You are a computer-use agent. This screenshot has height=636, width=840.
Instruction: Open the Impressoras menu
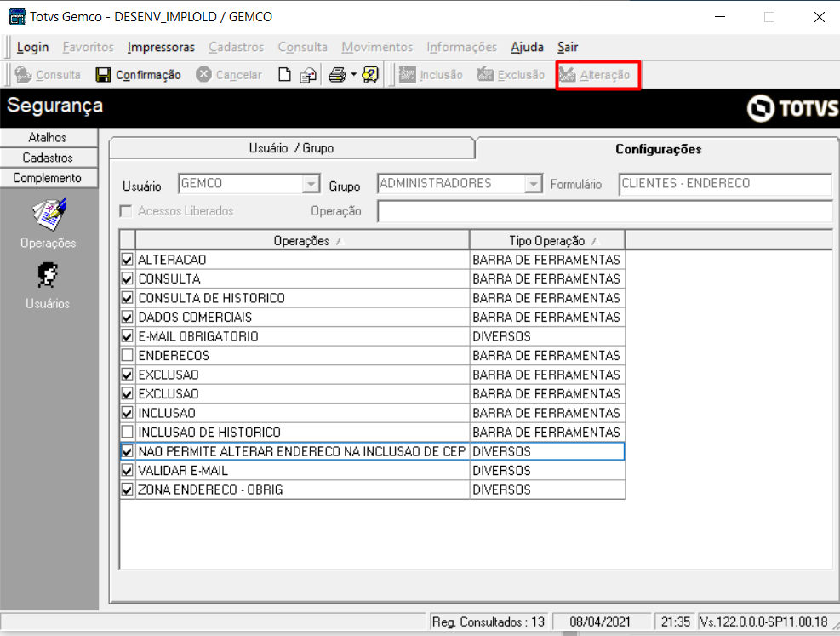161,47
